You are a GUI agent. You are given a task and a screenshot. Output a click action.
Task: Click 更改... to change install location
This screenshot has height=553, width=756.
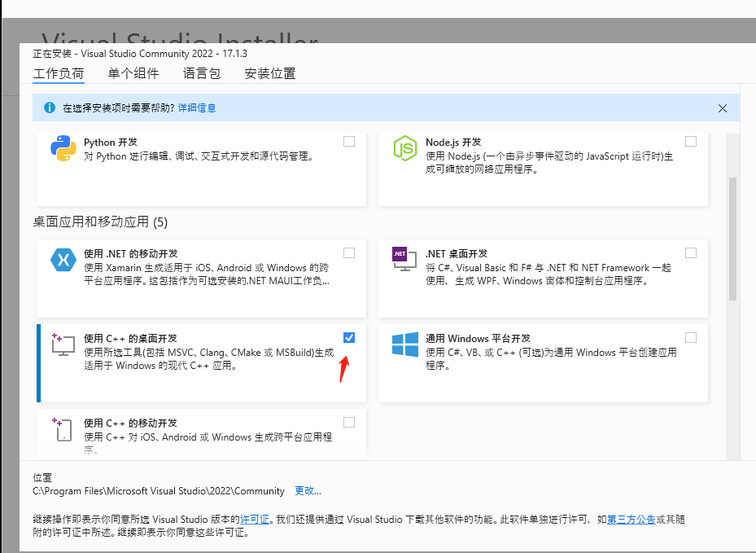coord(308,491)
